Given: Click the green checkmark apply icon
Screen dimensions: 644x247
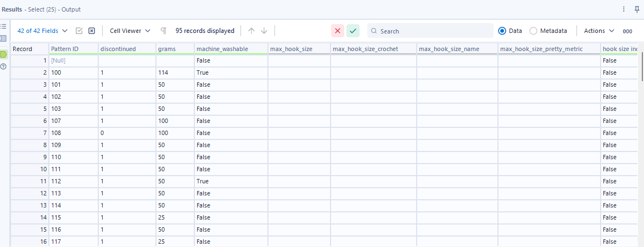Looking at the screenshot, I should pos(353,31).
